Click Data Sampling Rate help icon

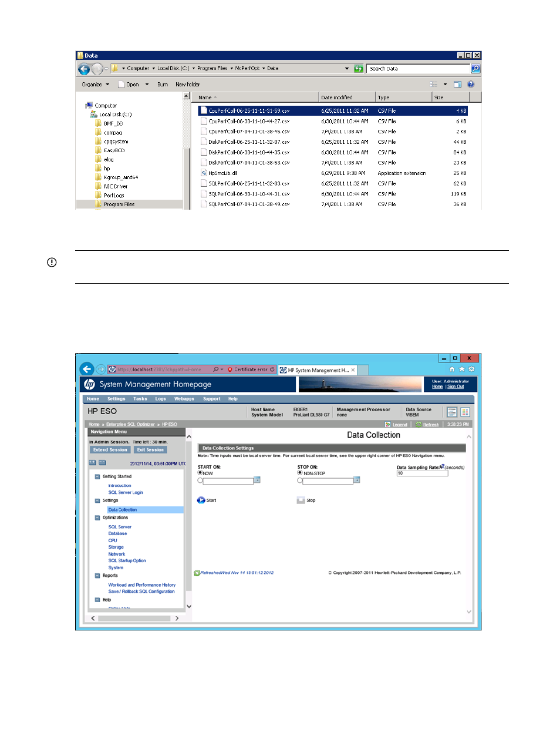pos(442,466)
